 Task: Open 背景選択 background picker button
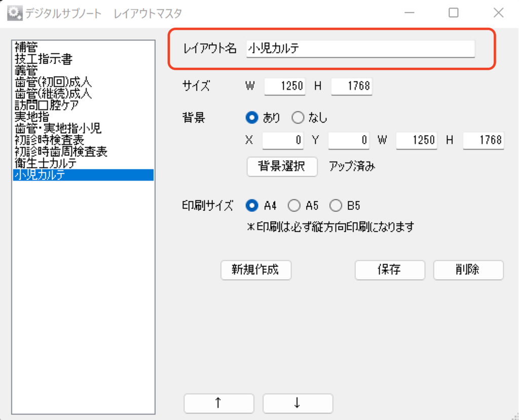pyautogui.click(x=282, y=167)
